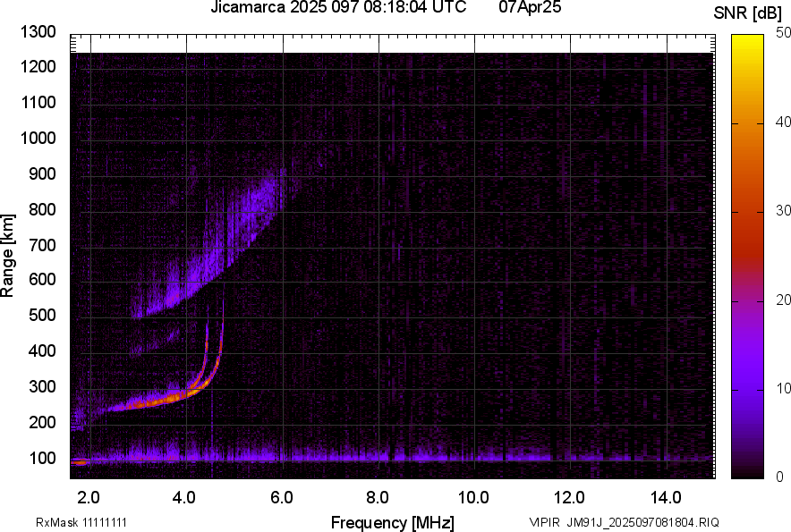Click the strong orange echo at 2 MHz, 90 km
Screen dimensions: 791x532
(x=80, y=461)
